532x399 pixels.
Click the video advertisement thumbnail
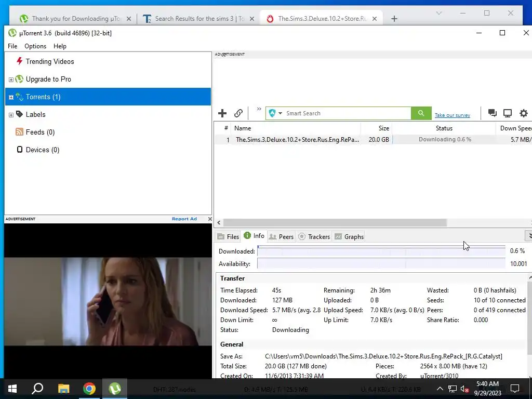coord(108,301)
